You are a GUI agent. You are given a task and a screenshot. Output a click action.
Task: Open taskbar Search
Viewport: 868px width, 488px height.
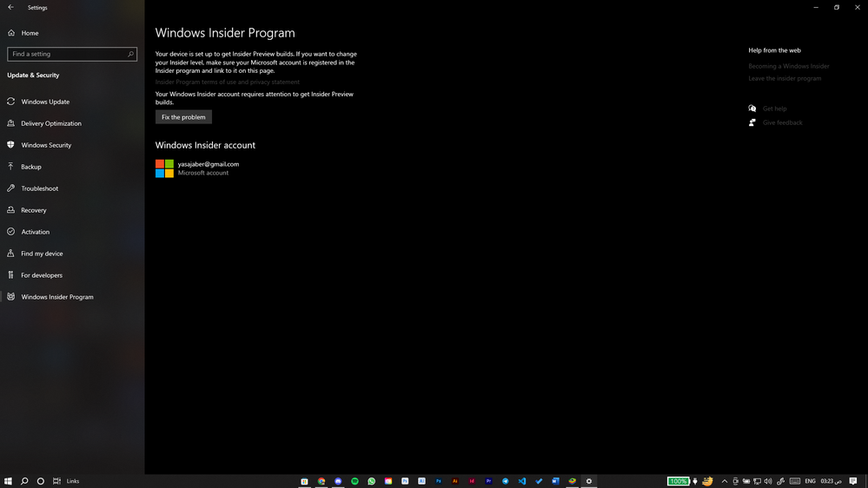24,481
